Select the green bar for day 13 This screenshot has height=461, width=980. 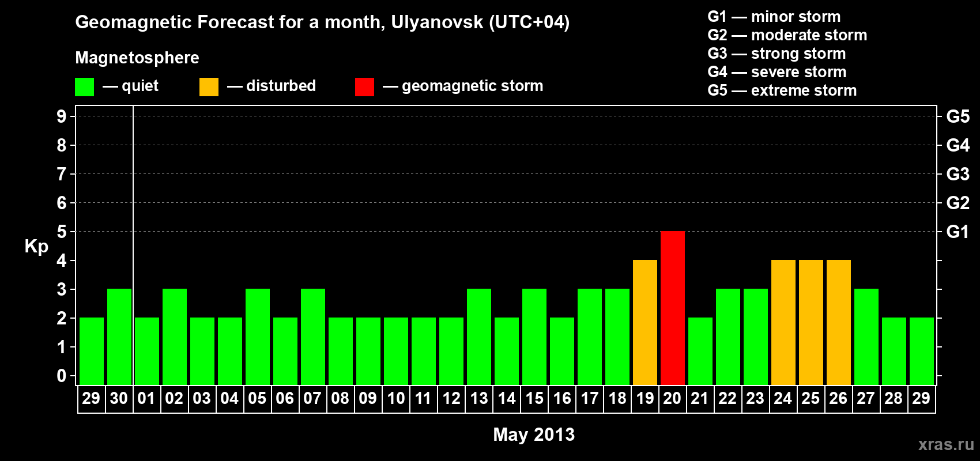click(x=479, y=337)
